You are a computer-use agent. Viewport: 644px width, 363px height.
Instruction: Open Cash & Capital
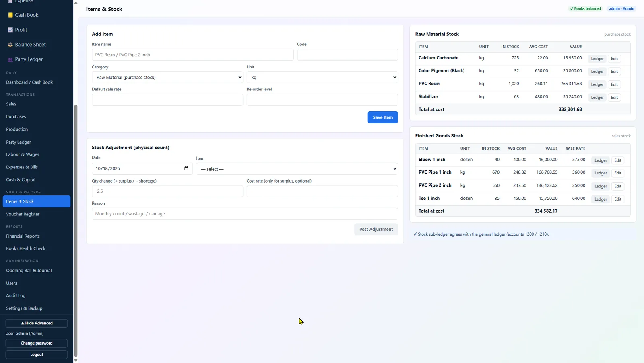pos(21,180)
